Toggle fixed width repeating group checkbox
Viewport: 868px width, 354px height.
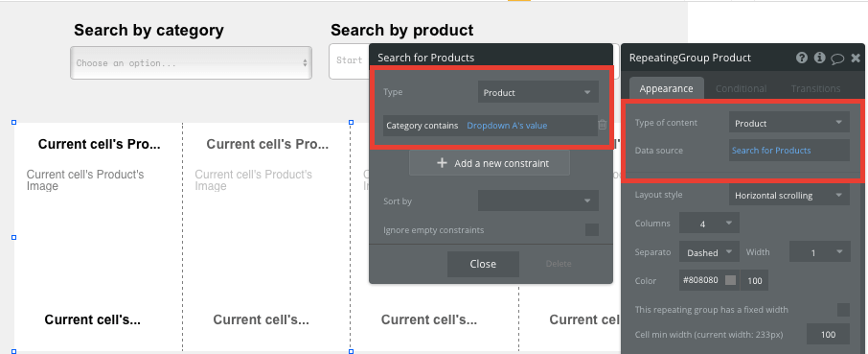point(843,310)
